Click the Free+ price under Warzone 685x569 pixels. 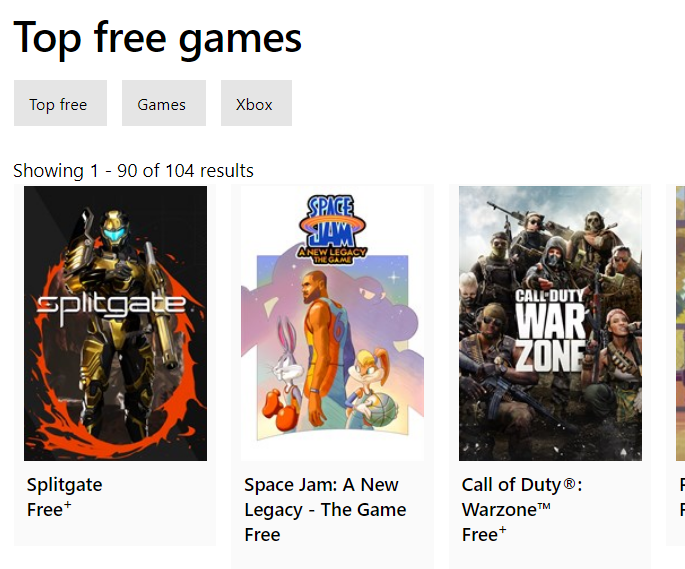click(x=484, y=534)
